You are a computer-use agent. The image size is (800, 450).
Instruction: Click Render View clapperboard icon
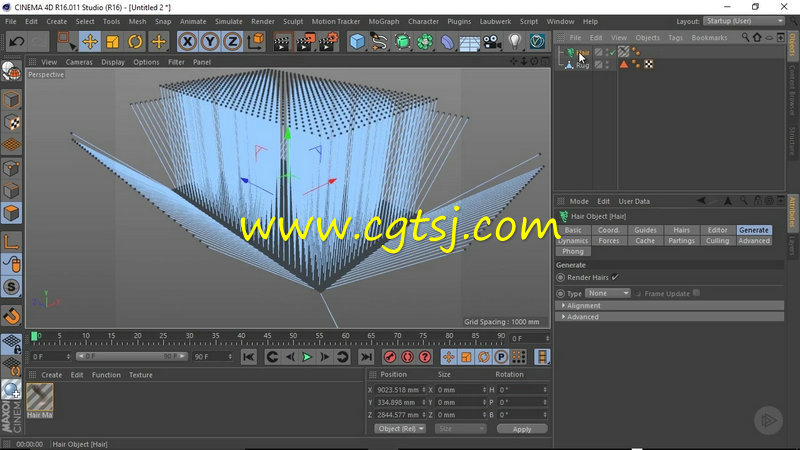pyautogui.click(x=282, y=42)
